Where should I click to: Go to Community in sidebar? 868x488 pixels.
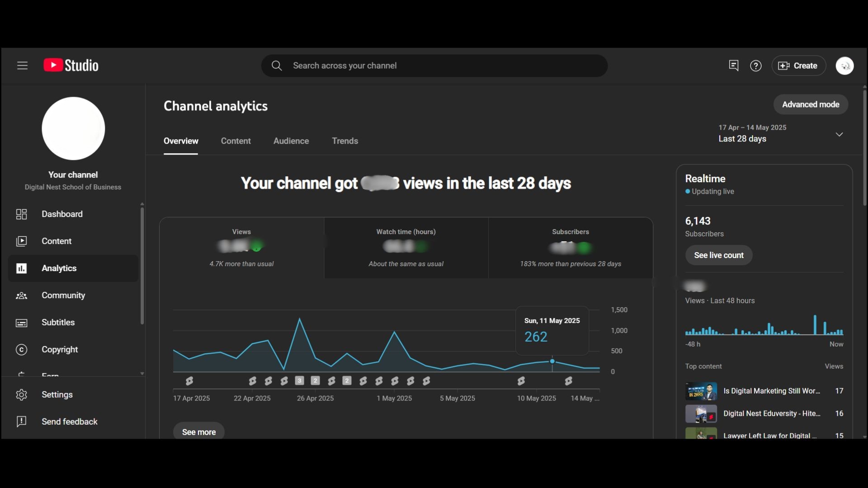63,296
